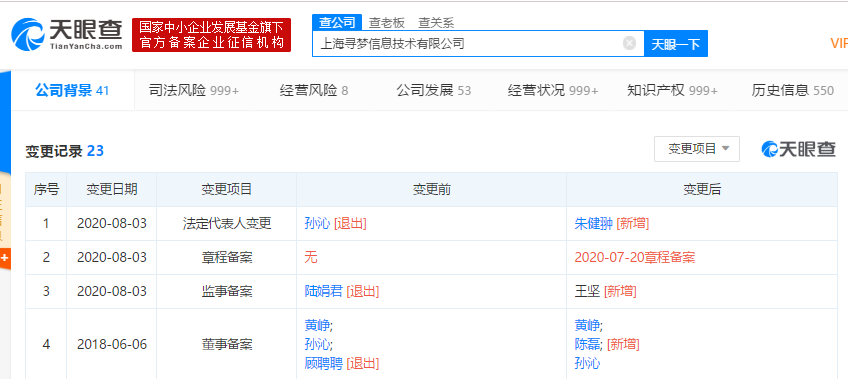Open 顾聘聘 profile link
Screen dimensions: 848x379
point(323,363)
